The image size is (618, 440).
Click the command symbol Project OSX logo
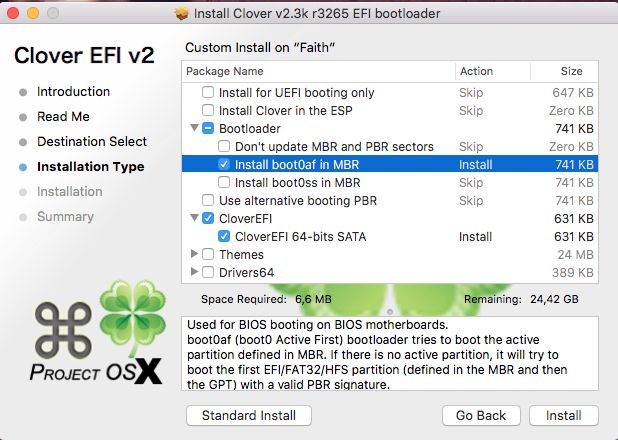(63, 330)
